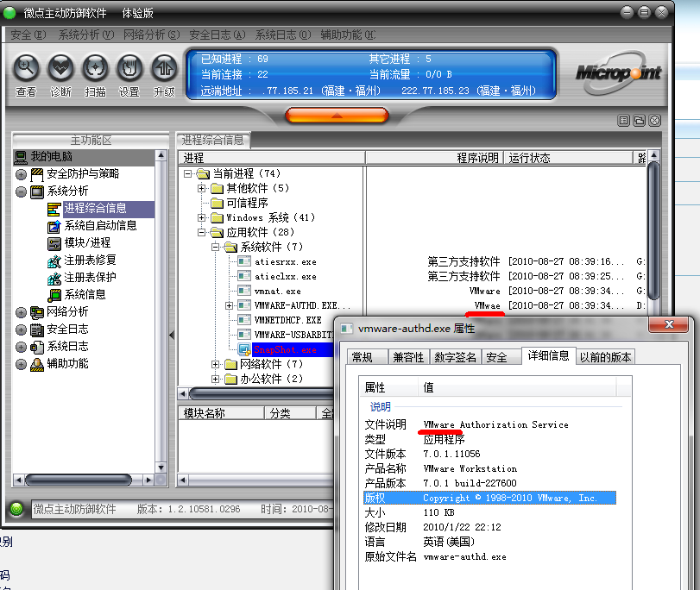Viewport: 700px width, 590px height.
Task: Click the 安全防护与策略 icon
Action: [37, 174]
